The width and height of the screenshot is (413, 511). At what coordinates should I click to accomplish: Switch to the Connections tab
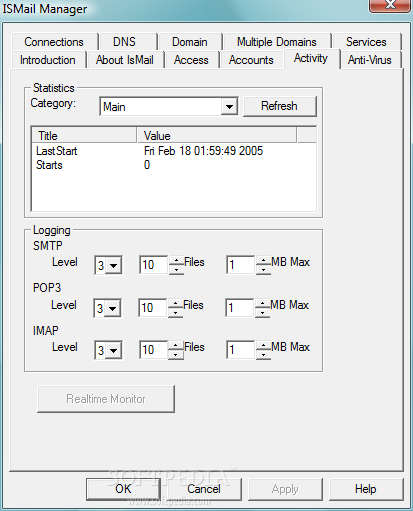pyautogui.click(x=55, y=42)
